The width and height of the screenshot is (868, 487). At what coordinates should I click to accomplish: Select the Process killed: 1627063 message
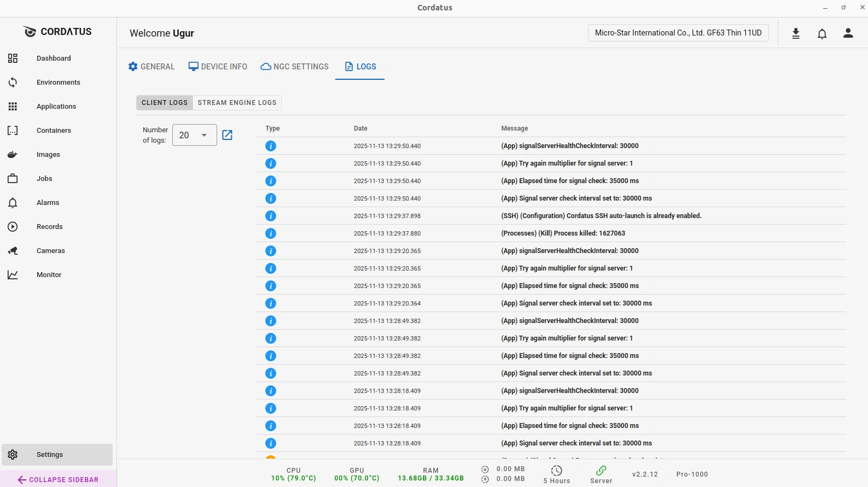click(x=563, y=233)
